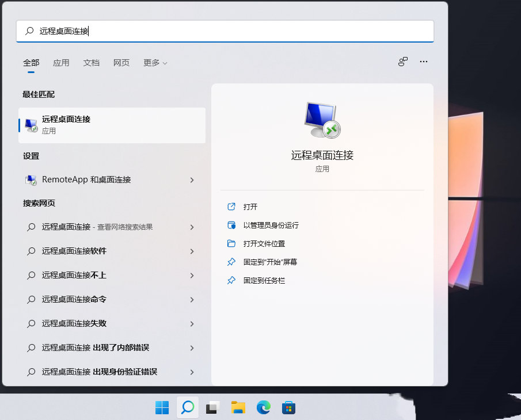Click the three-dot more options icon
521x420 pixels.
424,62
